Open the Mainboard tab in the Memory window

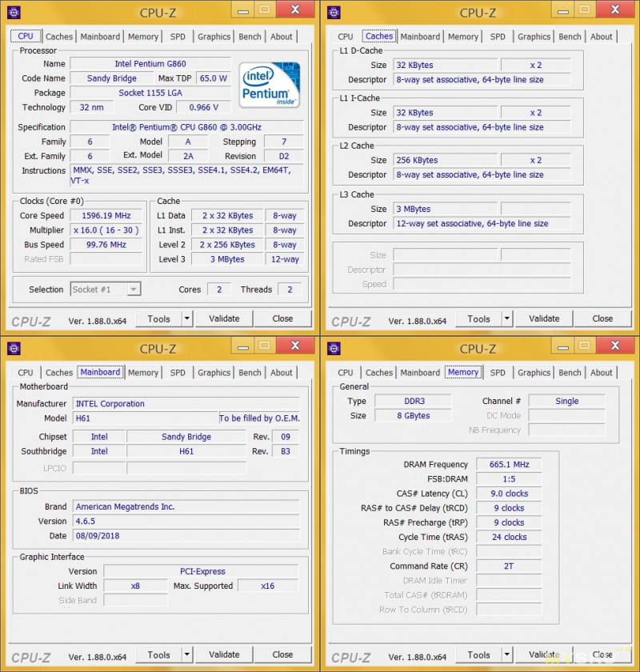[420, 373]
